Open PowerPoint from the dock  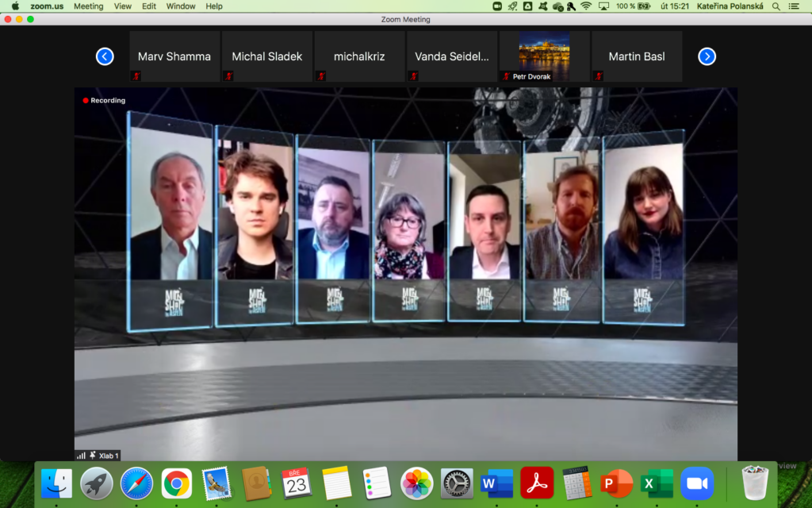click(x=617, y=483)
